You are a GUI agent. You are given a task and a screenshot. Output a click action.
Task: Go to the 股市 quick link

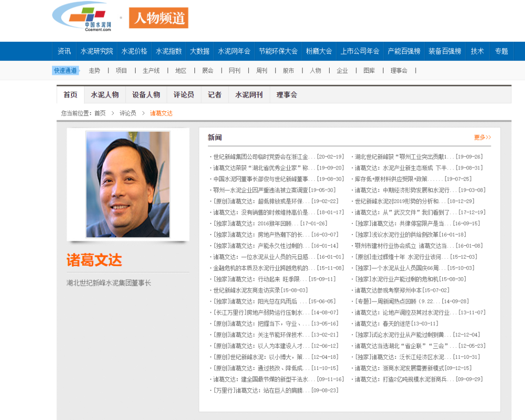(288, 70)
